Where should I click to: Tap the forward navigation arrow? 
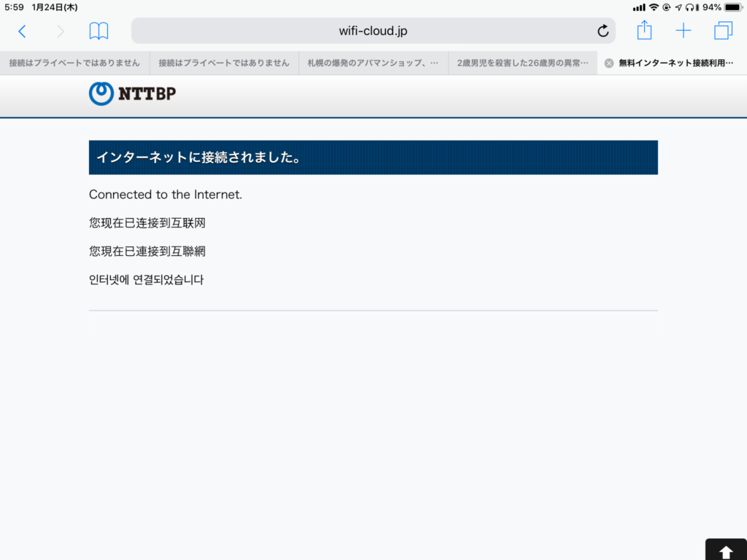click(x=61, y=31)
